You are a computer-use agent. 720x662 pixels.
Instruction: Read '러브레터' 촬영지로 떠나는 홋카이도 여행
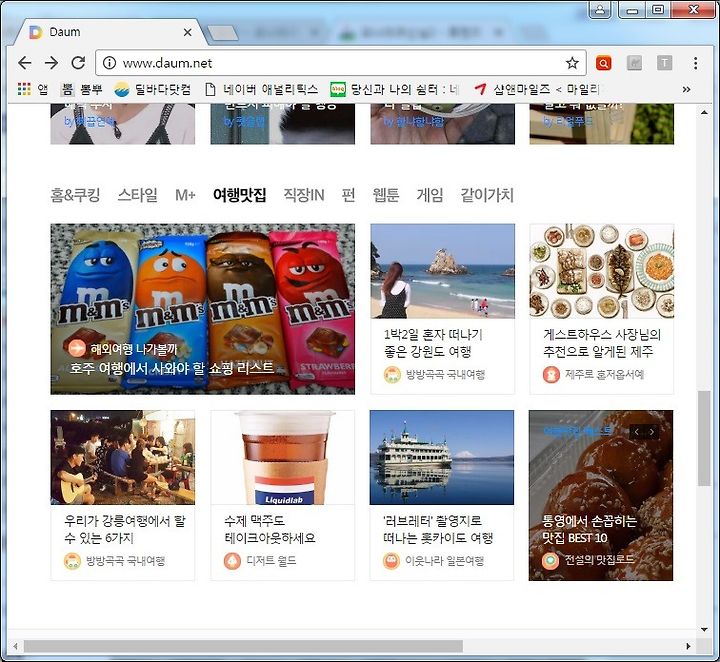(x=438, y=529)
